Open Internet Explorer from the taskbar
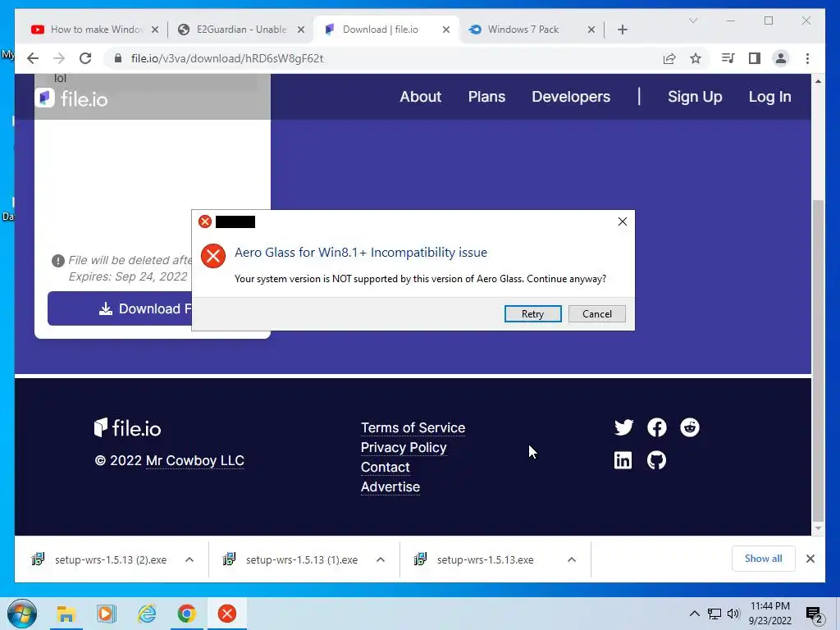Image resolution: width=840 pixels, height=630 pixels. point(147,614)
